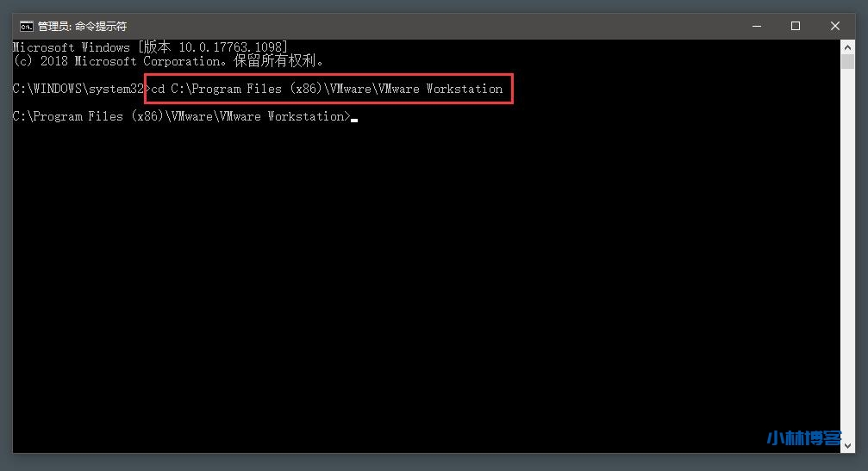
Task: Click the empty title bar area
Action: pos(432,26)
